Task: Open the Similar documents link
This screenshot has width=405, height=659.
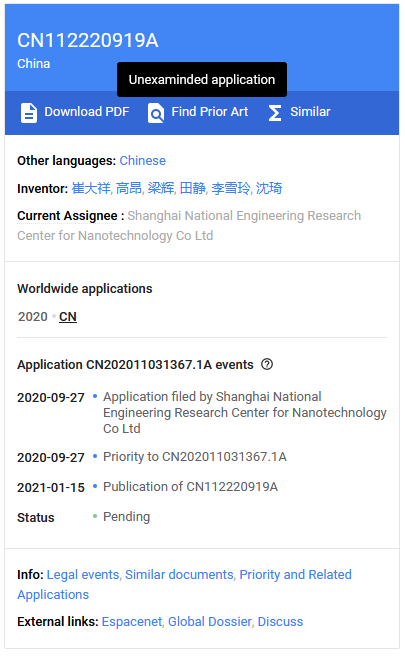Action: coord(179,575)
